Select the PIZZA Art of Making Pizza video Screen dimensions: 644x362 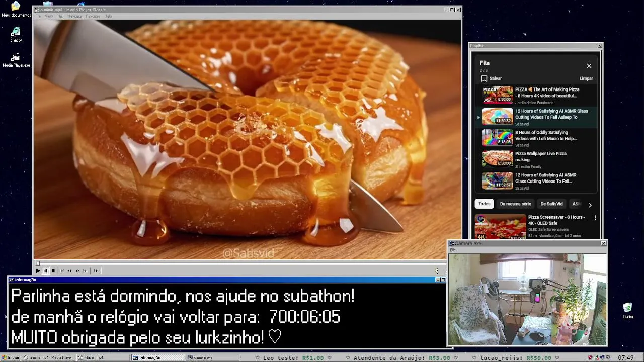[x=536, y=95]
